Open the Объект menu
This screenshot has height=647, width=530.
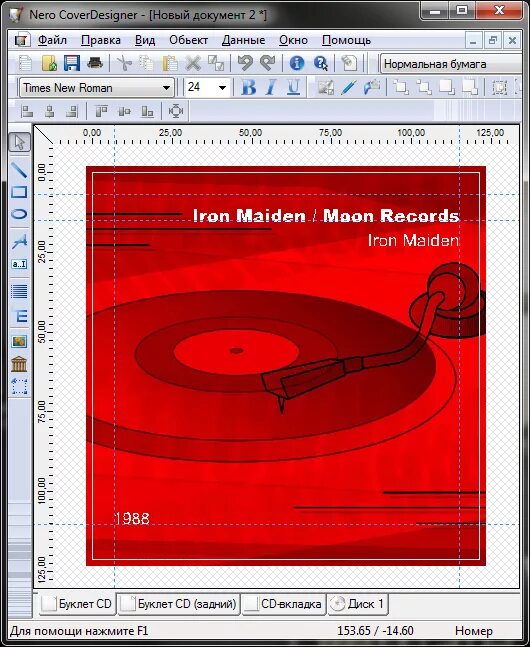point(189,40)
